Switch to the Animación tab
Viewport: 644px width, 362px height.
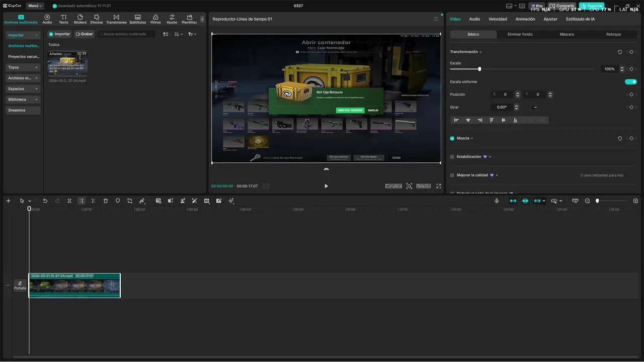[x=525, y=19]
